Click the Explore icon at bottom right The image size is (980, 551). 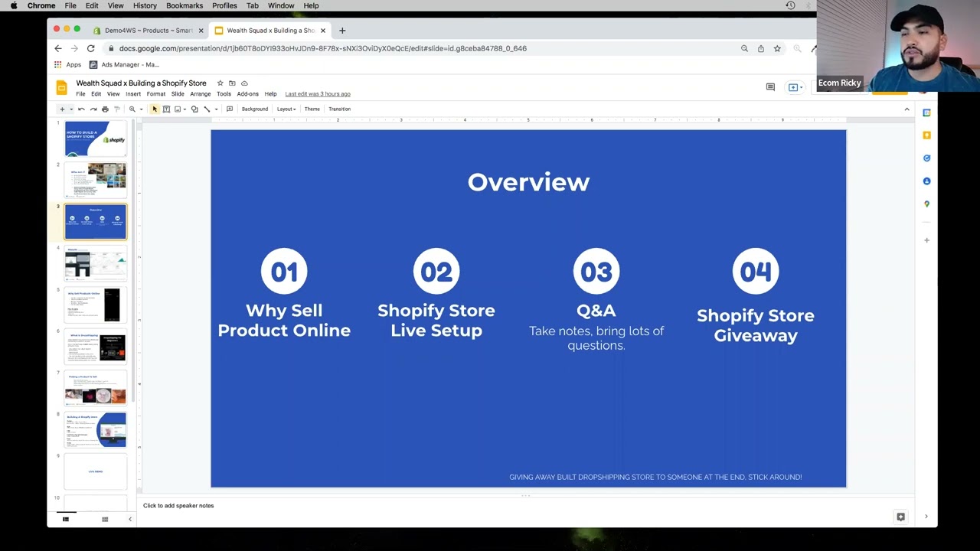click(900, 517)
